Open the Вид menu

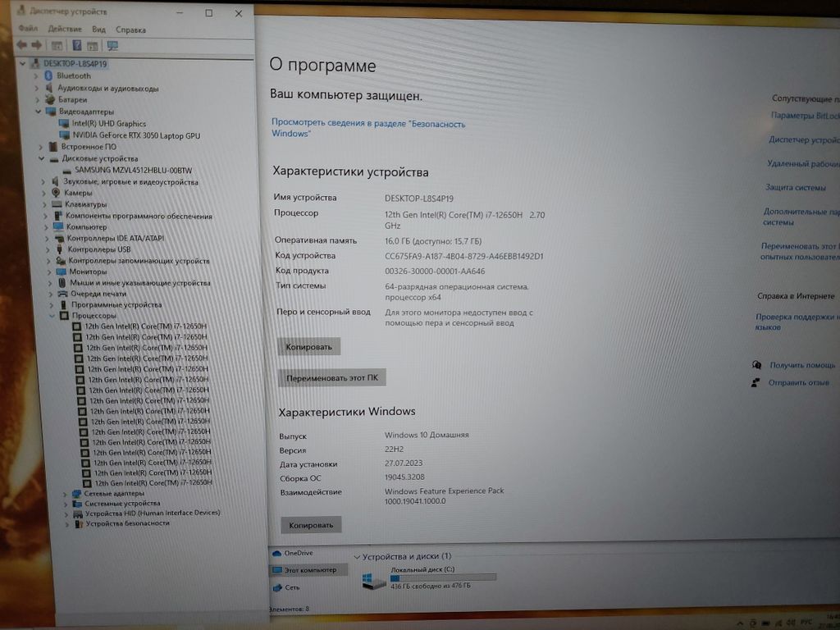98,30
